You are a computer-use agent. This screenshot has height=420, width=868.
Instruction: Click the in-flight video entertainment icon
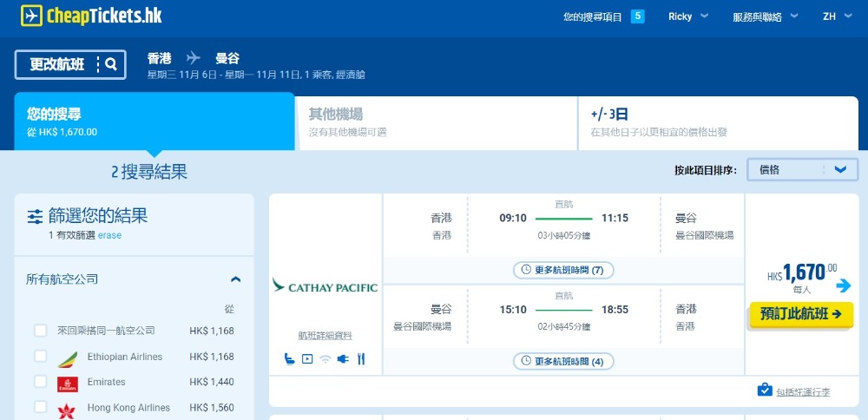pyautogui.click(x=307, y=359)
